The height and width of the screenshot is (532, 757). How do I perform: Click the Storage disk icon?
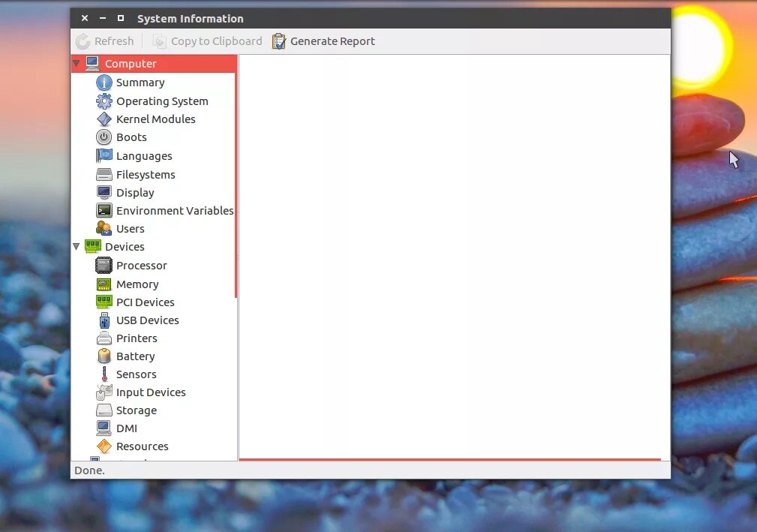(x=104, y=410)
